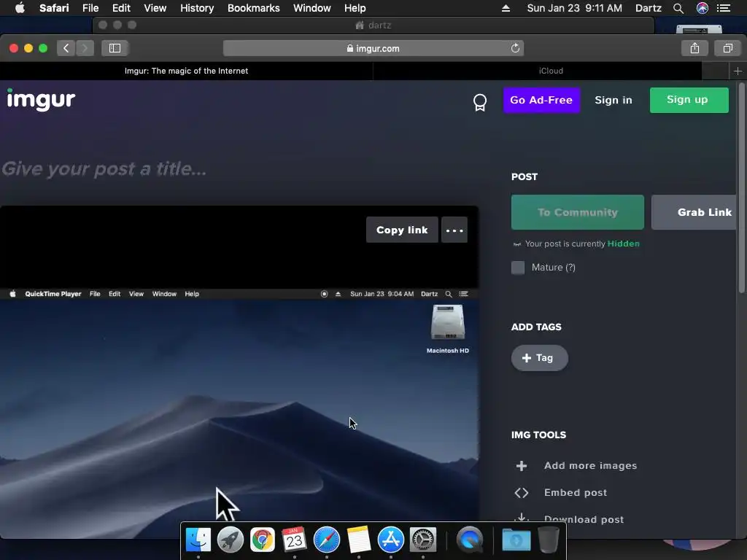Click the imgur logo
This screenshot has width=747, height=560.
pos(41,99)
